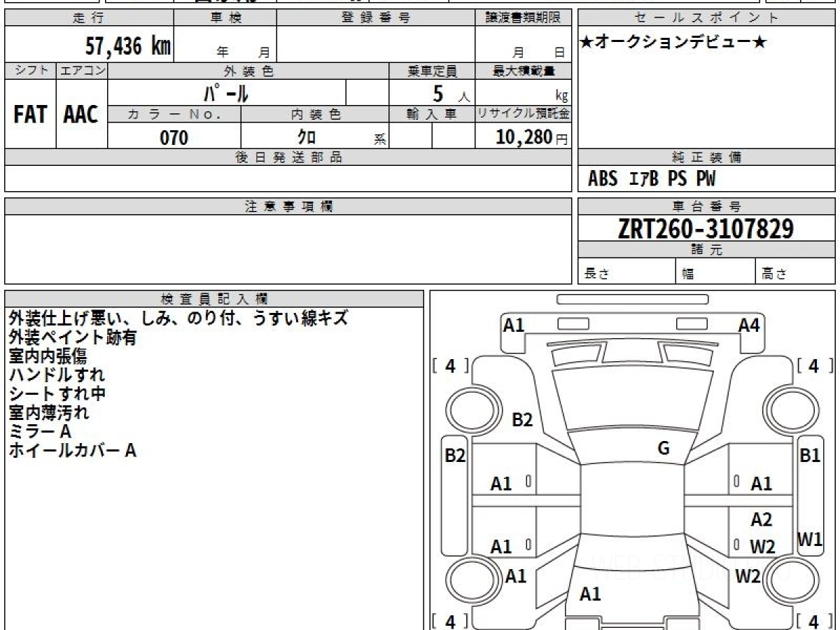Click the note ミラーA
840x630 pixels.
tap(40, 432)
